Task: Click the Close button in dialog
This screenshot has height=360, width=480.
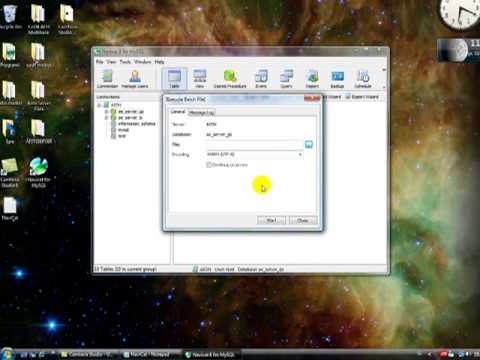Action: click(x=303, y=220)
